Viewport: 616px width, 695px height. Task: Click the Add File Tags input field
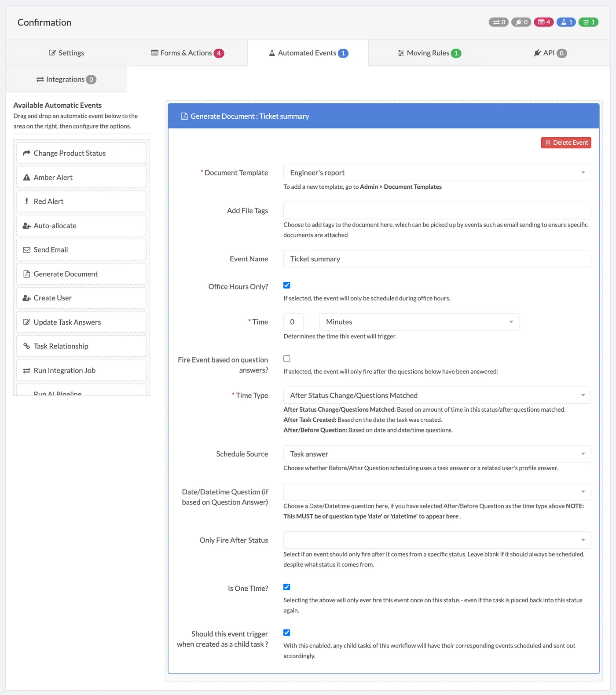[x=437, y=211]
